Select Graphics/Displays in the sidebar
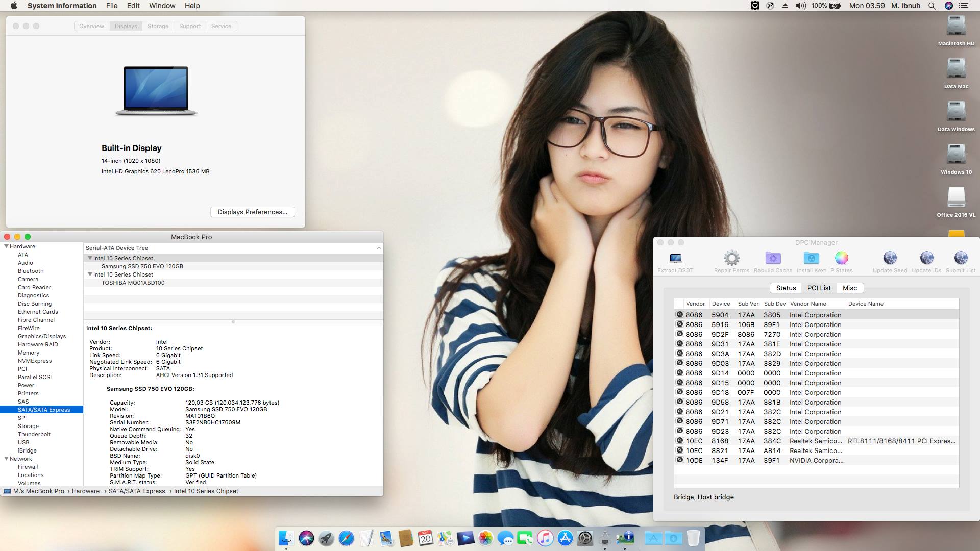 click(42, 336)
